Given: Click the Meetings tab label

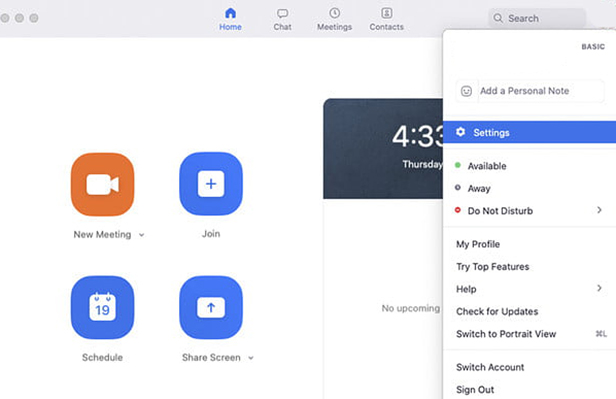Looking at the screenshot, I should click(334, 27).
